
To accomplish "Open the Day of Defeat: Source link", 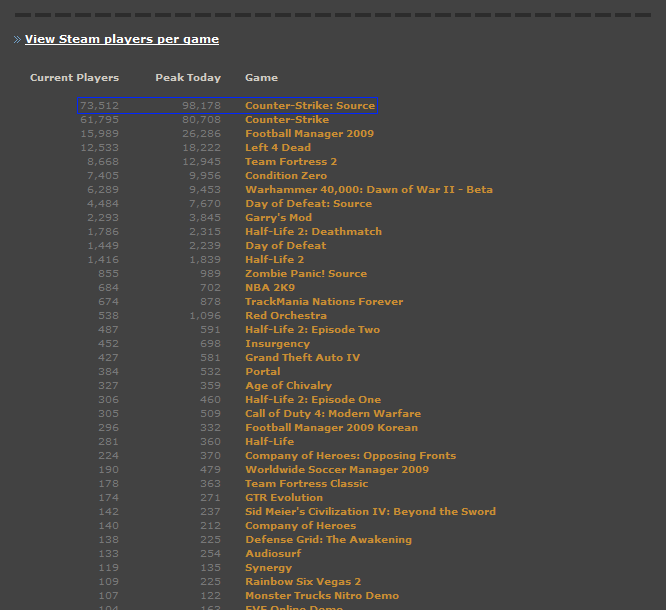I will (x=309, y=203).
